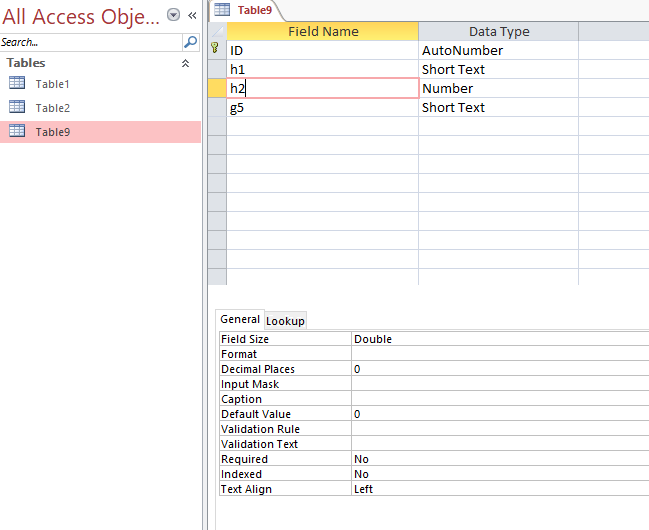
Task: Switch to the Lookup properties tab
Action: 285,321
